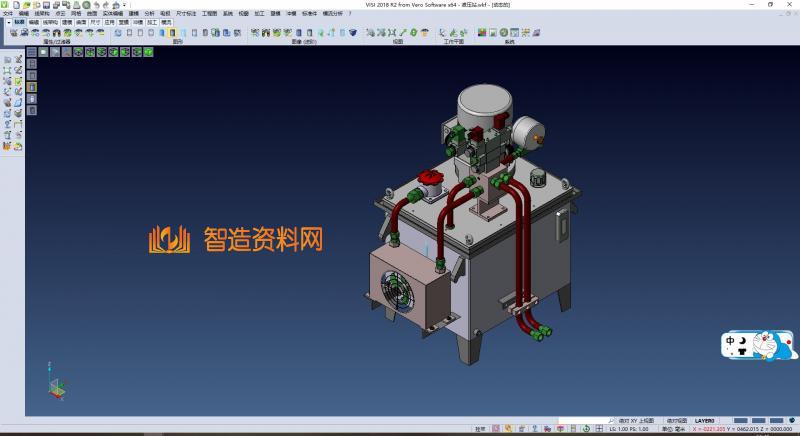Screen dimensions: 800x436
Task: Click the 单位: 毫米 units status entry
Action: click(x=673, y=429)
